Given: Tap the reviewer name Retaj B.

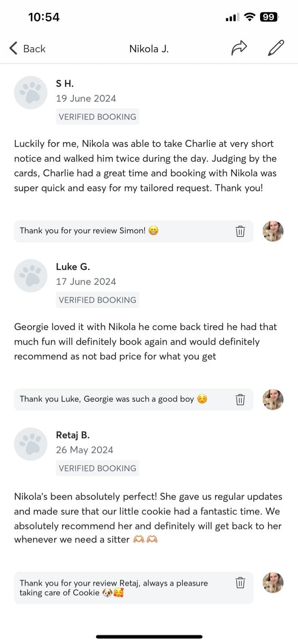Looking at the screenshot, I should tap(73, 435).
